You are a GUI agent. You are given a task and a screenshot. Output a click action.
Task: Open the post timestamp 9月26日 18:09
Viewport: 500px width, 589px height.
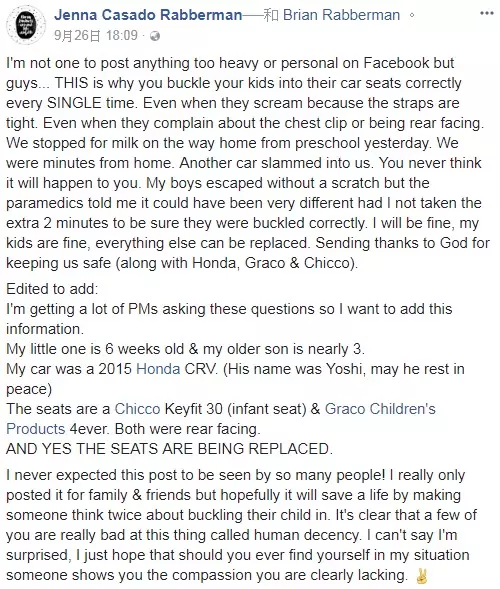click(96, 36)
